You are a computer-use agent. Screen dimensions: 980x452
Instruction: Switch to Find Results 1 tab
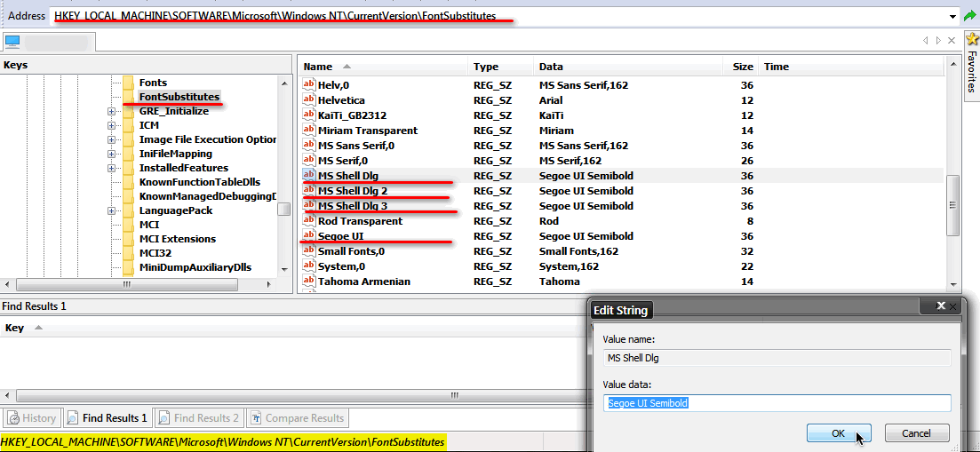click(108, 417)
